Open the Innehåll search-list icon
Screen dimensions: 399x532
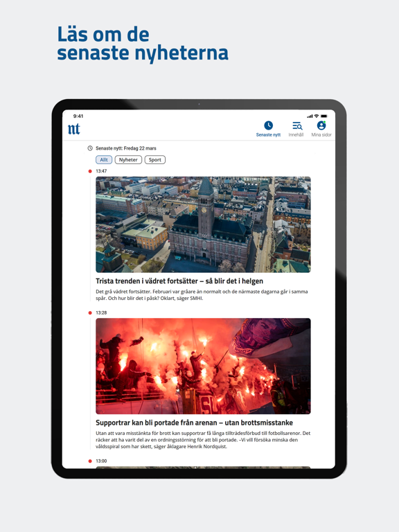[x=297, y=125]
